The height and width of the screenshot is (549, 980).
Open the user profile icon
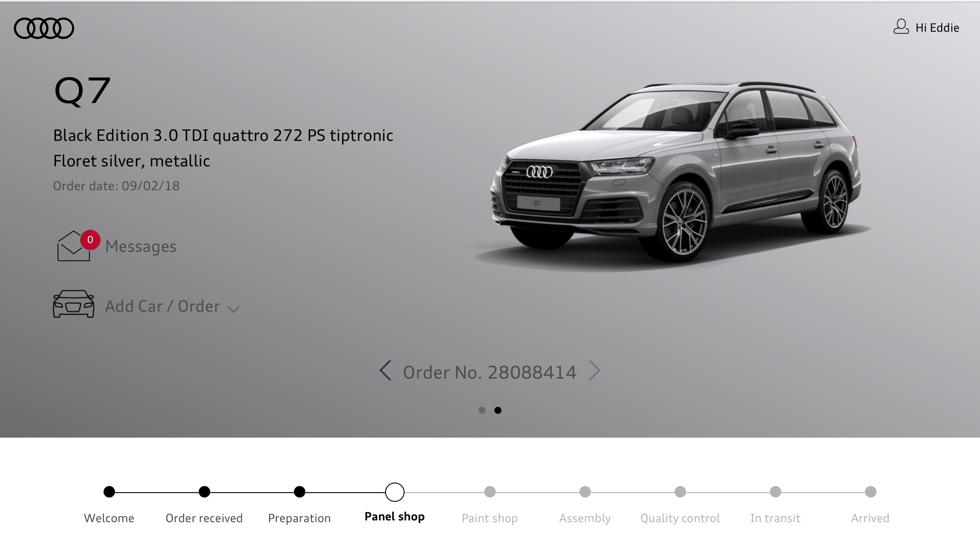(x=901, y=27)
